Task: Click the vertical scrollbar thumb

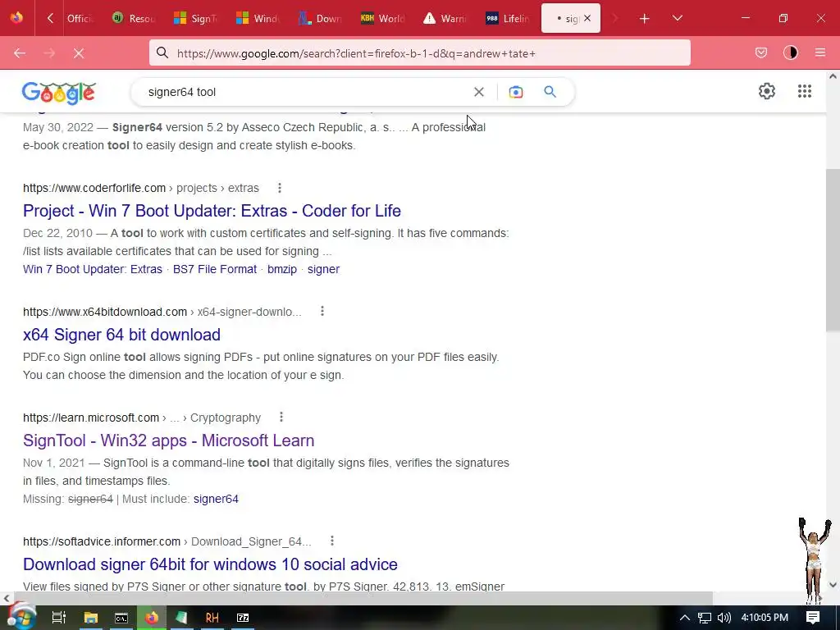Action: (x=833, y=249)
